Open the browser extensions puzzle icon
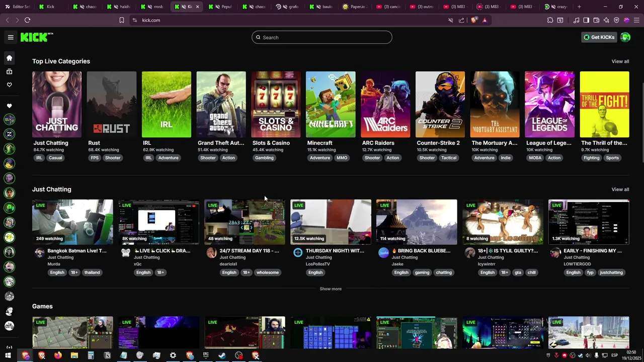Screen dimensions: 644x362 tap(550, 20)
